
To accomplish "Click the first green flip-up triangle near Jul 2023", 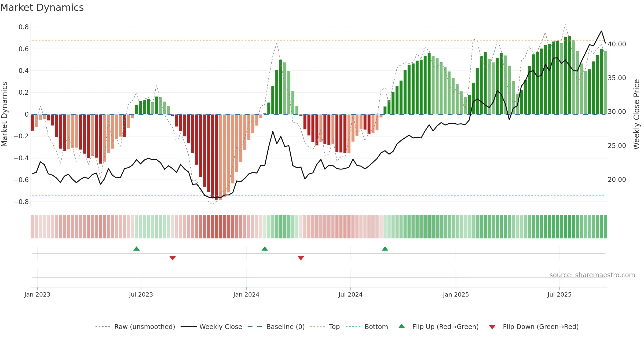I will click(x=136, y=249).
